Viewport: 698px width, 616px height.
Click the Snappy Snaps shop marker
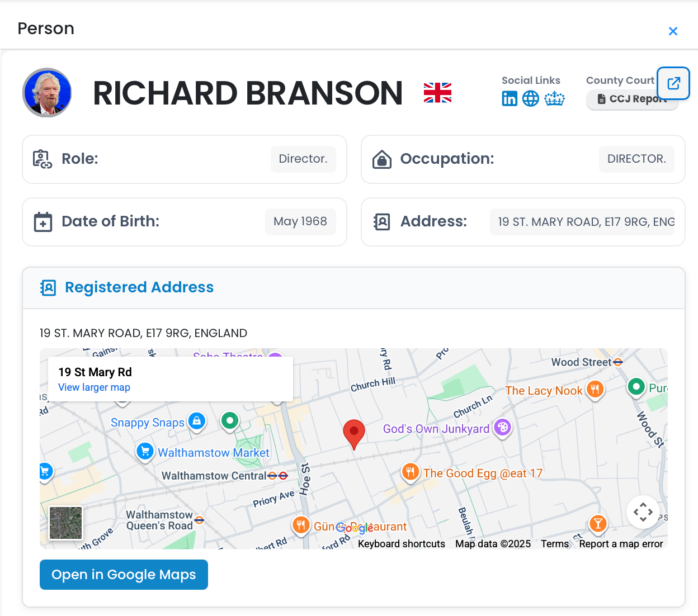pyautogui.click(x=197, y=421)
